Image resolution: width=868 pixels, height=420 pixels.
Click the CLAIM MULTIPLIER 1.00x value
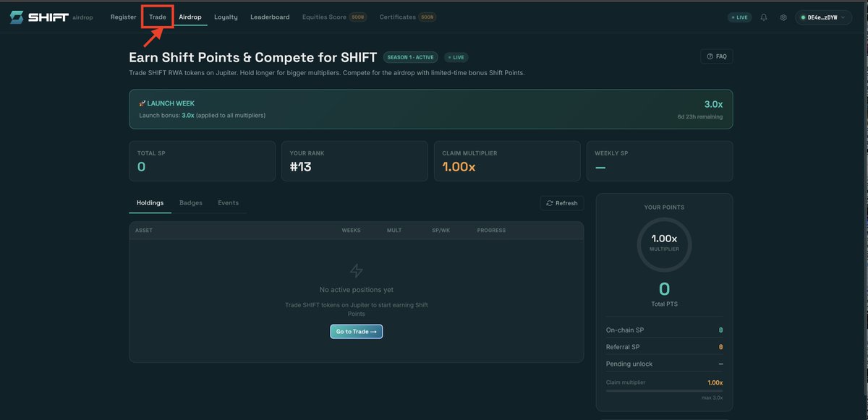click(x=459, y=167)
